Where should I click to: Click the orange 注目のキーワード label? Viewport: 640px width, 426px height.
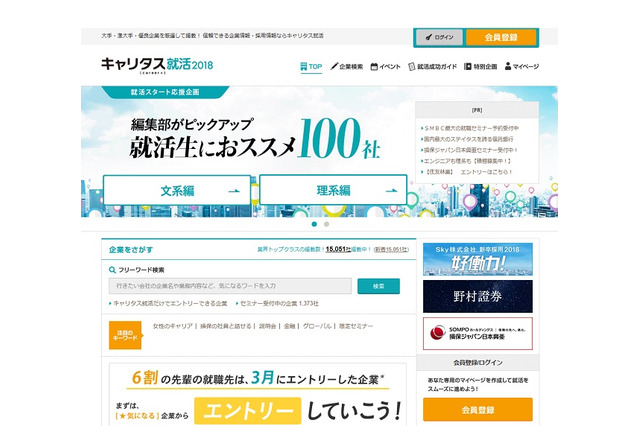coord(125,335)
